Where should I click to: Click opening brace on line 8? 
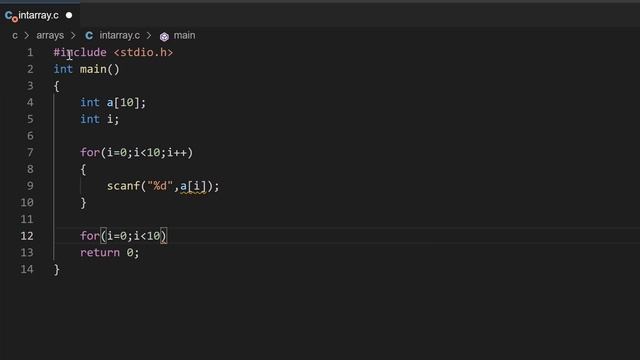pyautogui.click(x=83, y=169)
